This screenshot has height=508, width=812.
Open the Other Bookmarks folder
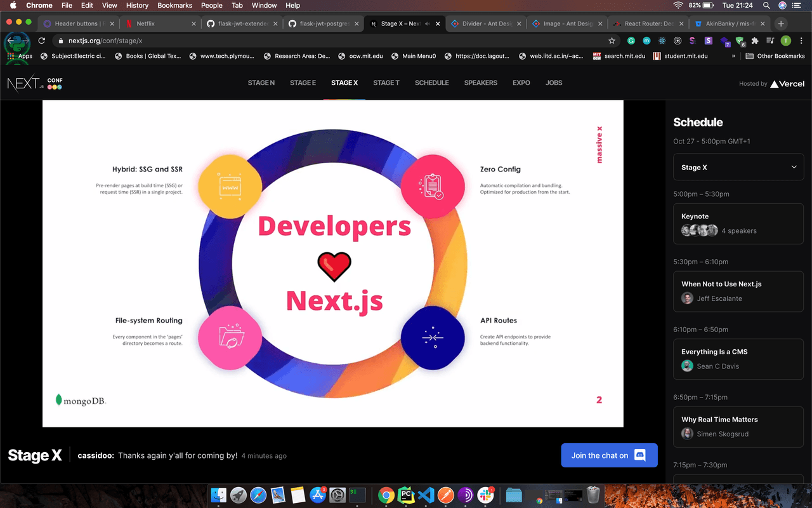[775, 56]
